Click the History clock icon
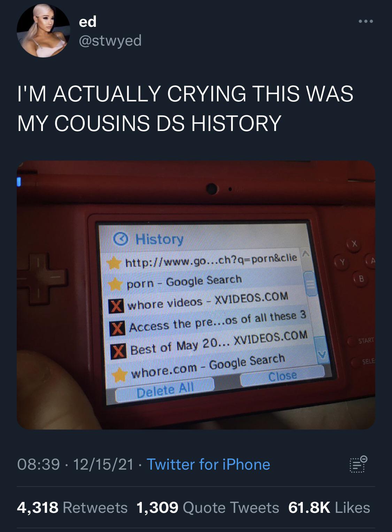The width and height of the screenshot is (392, 532). pyautogui.click(x=121, y=240)
